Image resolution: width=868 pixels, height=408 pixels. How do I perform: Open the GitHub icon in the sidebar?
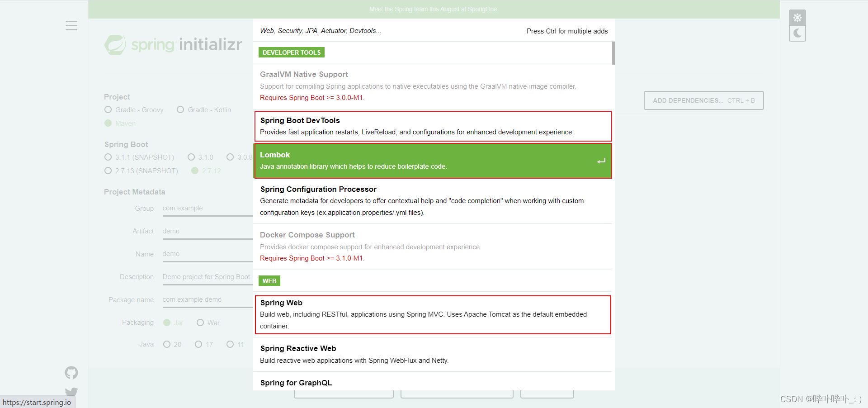click(x=71, y=373)
